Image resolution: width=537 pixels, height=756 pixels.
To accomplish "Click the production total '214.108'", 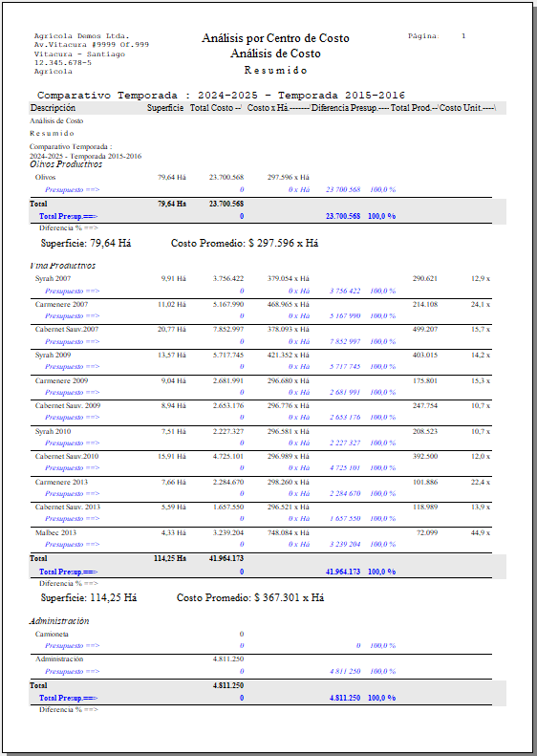I will [x=425, y=304].
